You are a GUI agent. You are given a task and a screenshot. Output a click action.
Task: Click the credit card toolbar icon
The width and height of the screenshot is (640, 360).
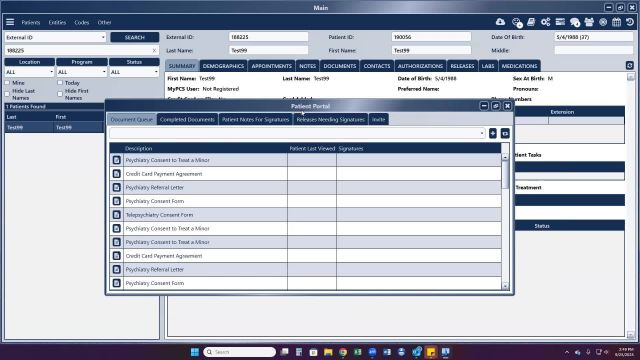[560, 22]
